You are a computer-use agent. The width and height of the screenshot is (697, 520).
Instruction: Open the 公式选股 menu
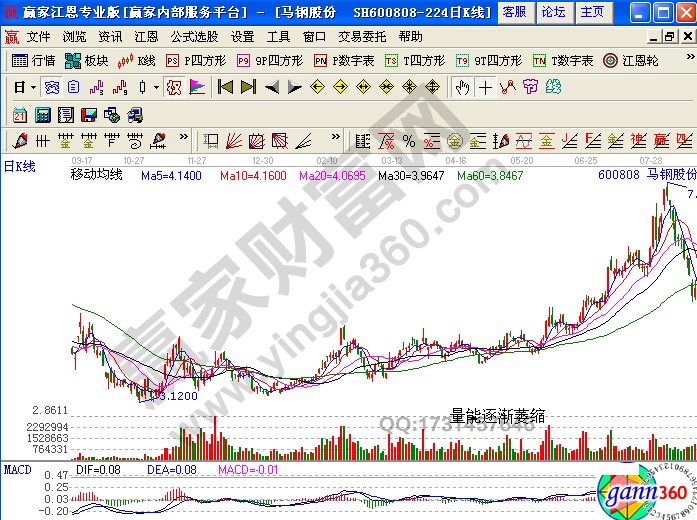click(x=194, y=36)
